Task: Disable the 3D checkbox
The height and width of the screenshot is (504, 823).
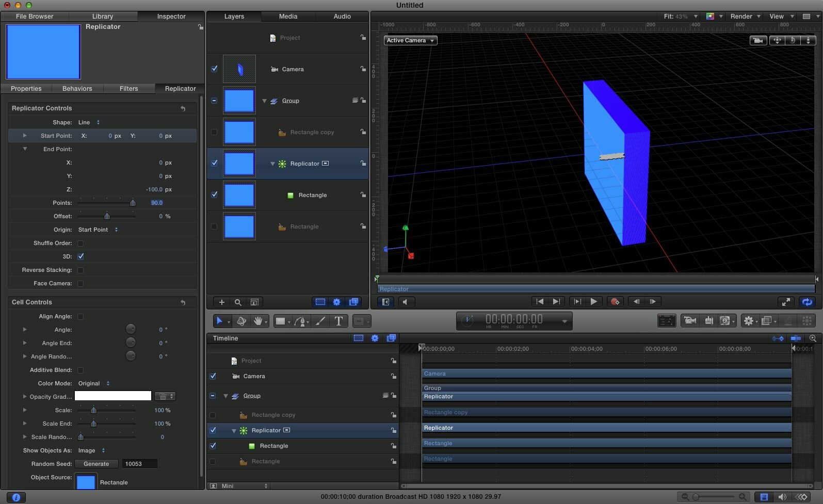Action: pos(80,256)
